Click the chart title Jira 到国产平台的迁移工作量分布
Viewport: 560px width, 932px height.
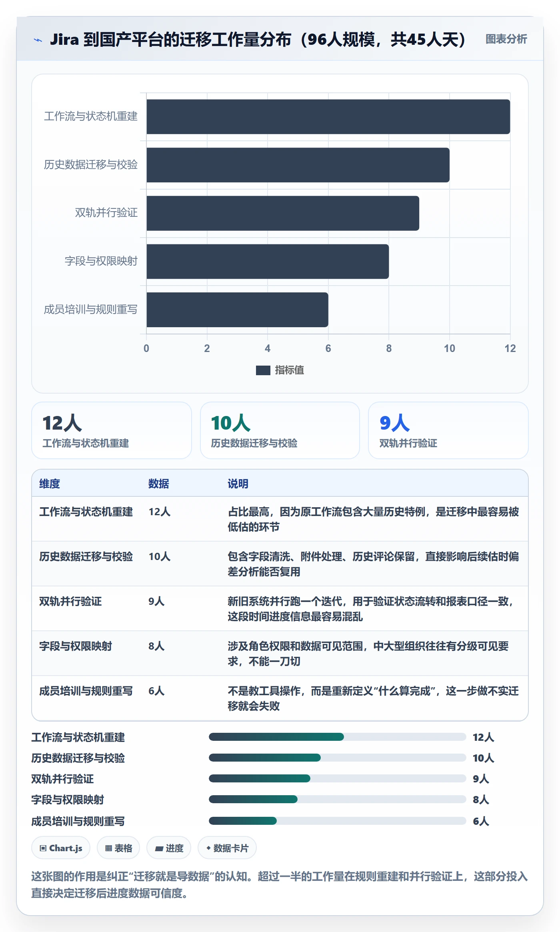(258, 39)
